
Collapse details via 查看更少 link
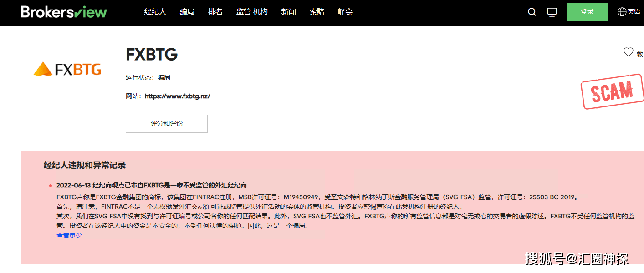[x=69, y=235]
